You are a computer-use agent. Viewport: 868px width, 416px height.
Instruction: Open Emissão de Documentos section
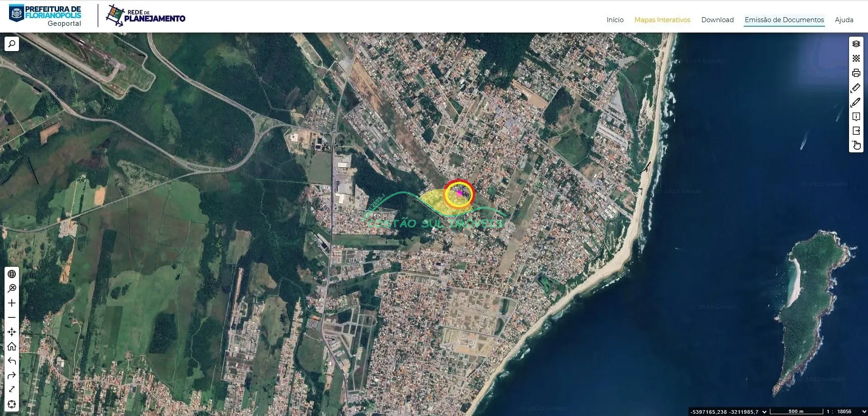(x=784, y=20)
